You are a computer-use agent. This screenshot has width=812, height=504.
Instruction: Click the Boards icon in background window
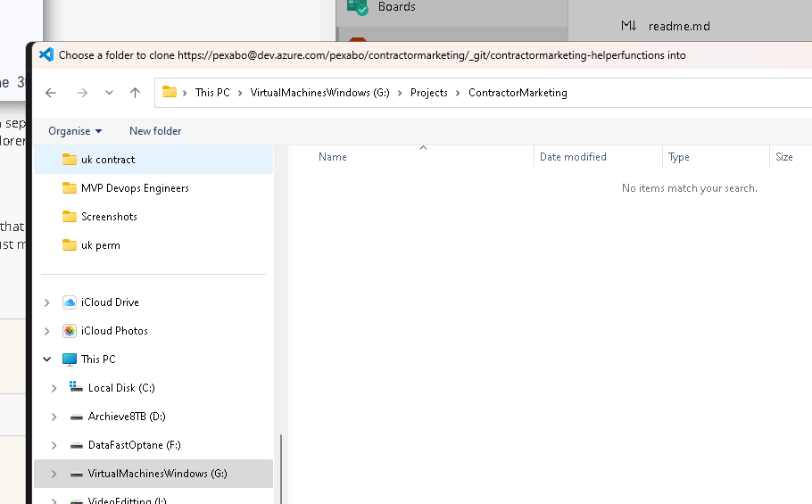357,7
